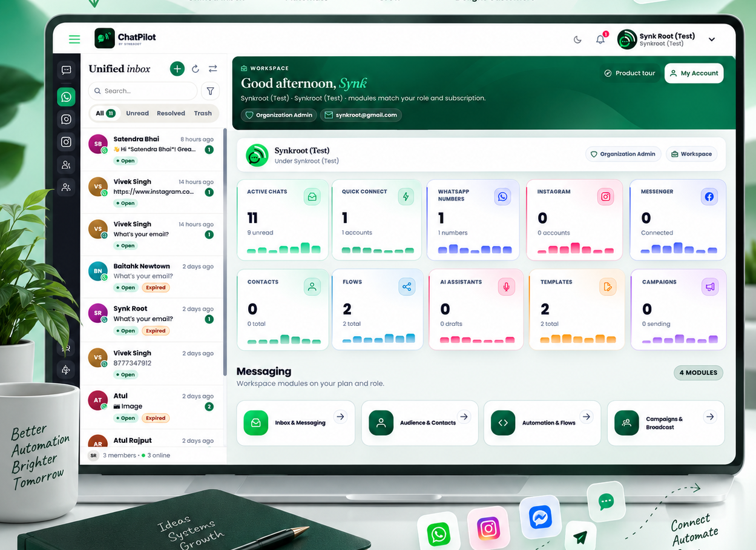Open Satendra Bhai conversation
756x550 pixels.
[x=152, y=150]
